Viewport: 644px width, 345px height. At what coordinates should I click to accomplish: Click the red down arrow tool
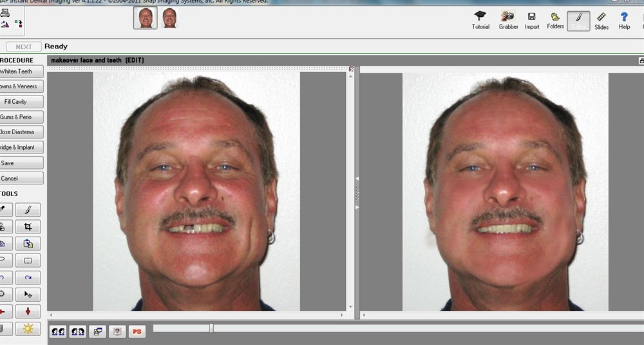(x=28, y=311)
